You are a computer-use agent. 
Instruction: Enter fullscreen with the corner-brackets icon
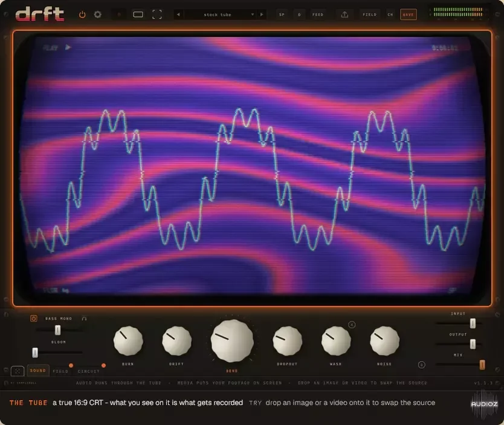click(157, 15)
